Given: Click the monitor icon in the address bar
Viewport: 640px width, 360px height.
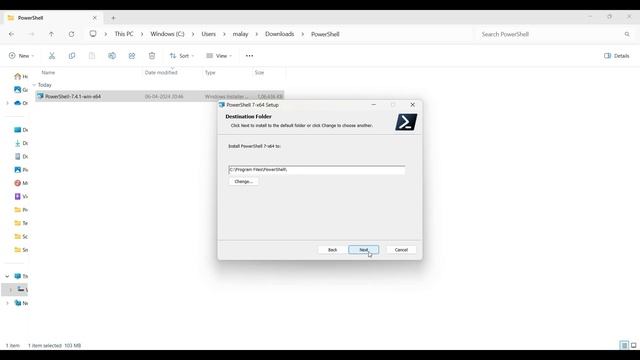Looking at the screenshot, I should tap(93, 34).
